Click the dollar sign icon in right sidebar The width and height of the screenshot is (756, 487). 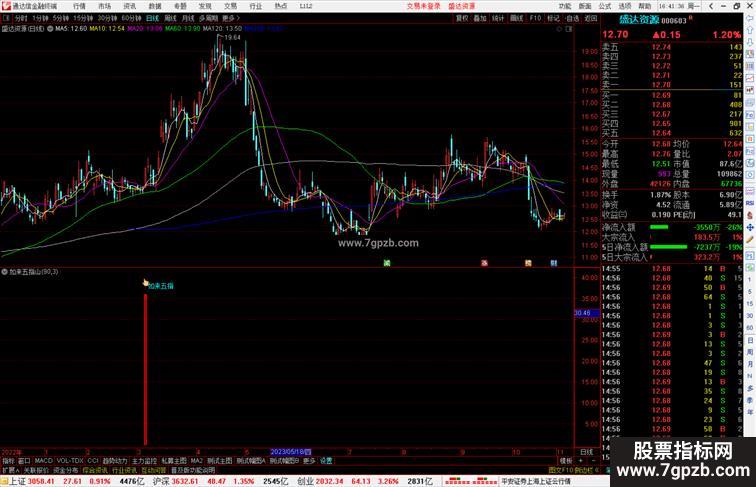[x=750, y=216]
